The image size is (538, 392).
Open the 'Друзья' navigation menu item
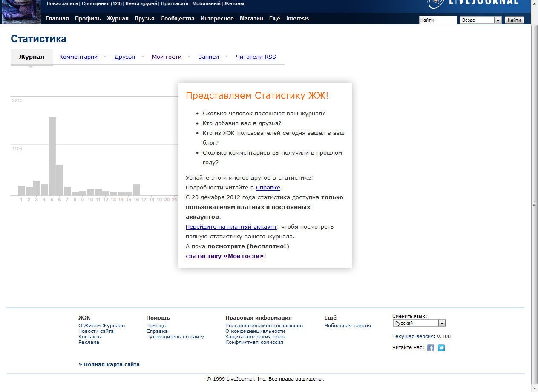(x=144, y=18)
